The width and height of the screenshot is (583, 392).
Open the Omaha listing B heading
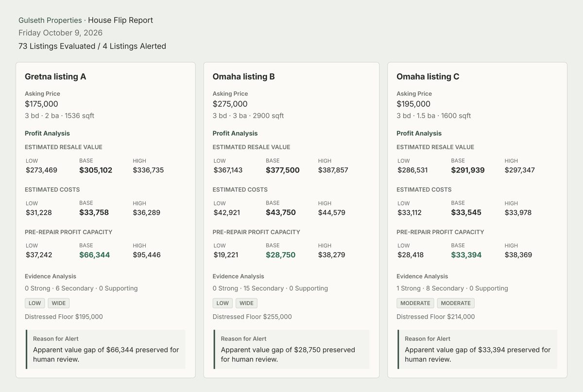[243, 77]
